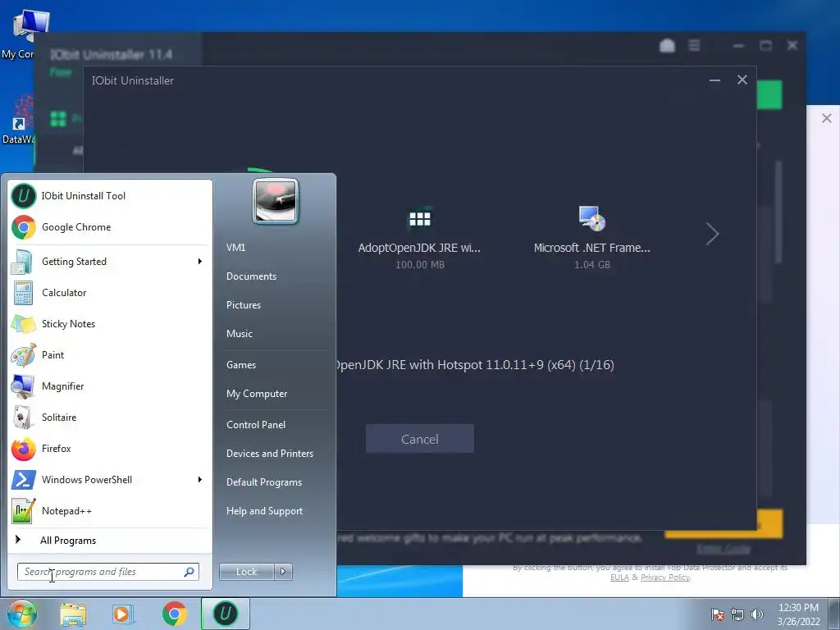The width and height of the screenshot is (840, 630).
Task: Click network icon in system tray
Action: point(737,614)
